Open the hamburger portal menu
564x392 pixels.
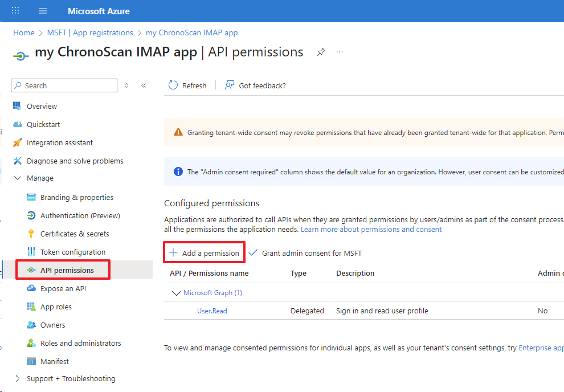click(x=43, y=11)
